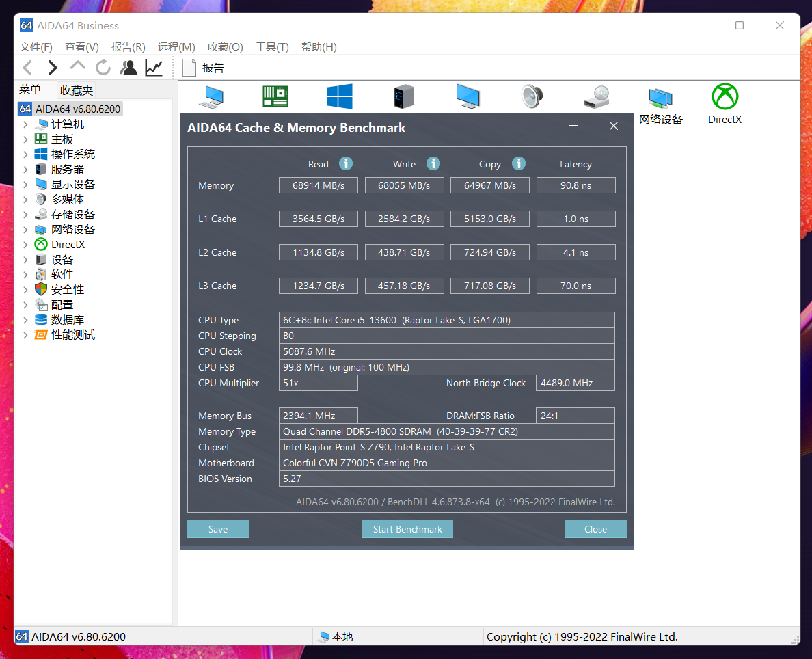Open the 工具(T) menu
Image resolution: width=812 pixels, height=659 pixels.
272,47
